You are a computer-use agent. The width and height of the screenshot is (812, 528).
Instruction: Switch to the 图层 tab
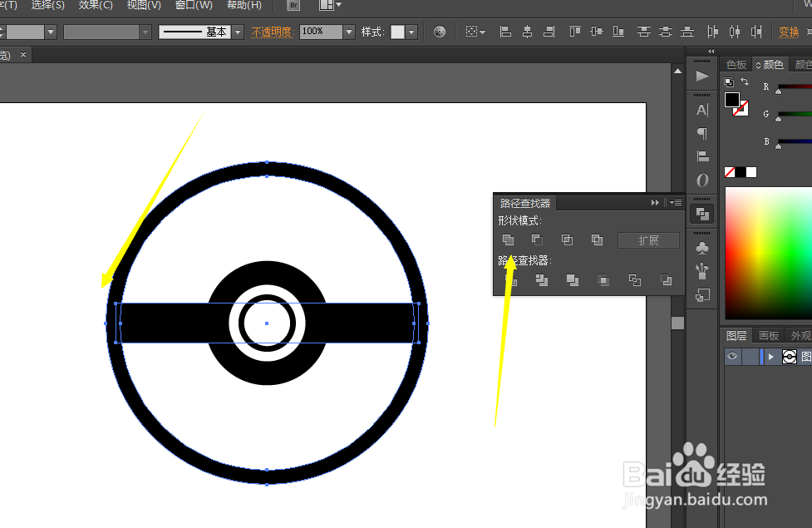click(736, 336)
